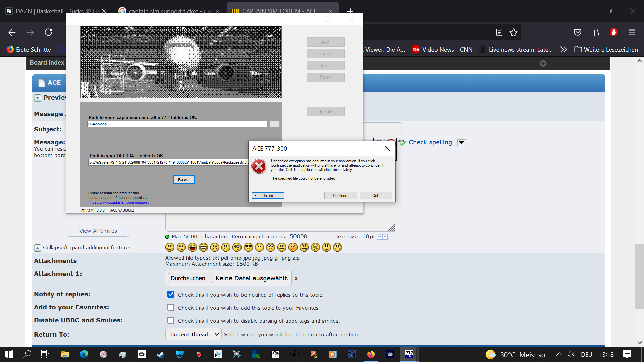Open Check spelling language dropdown arrow
Screen dimensions: 644x362
(462, 143)
